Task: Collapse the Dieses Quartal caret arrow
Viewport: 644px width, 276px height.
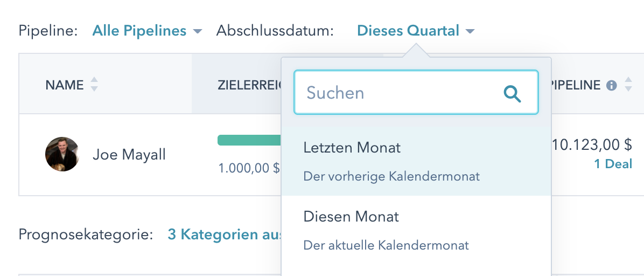Action: [470, 31]
